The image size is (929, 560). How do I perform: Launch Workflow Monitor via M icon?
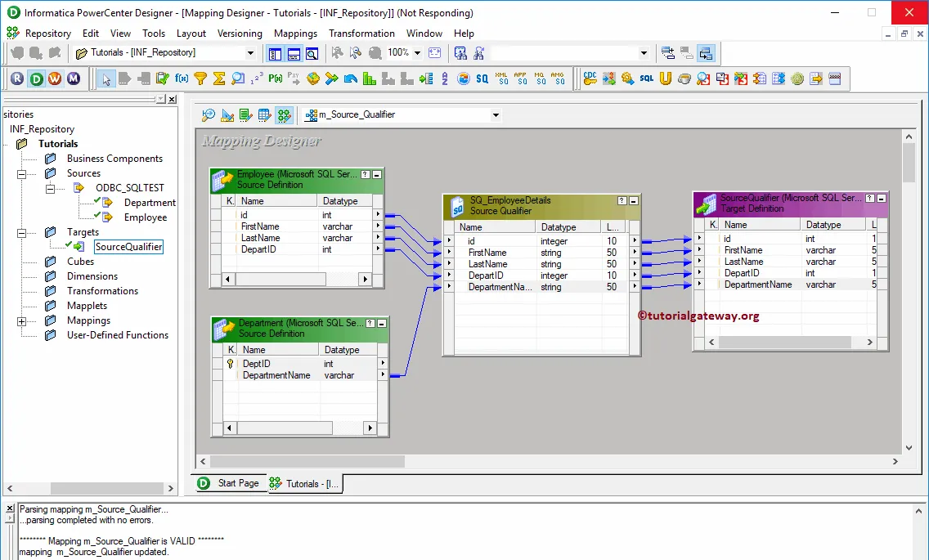[x=74, y=78]
